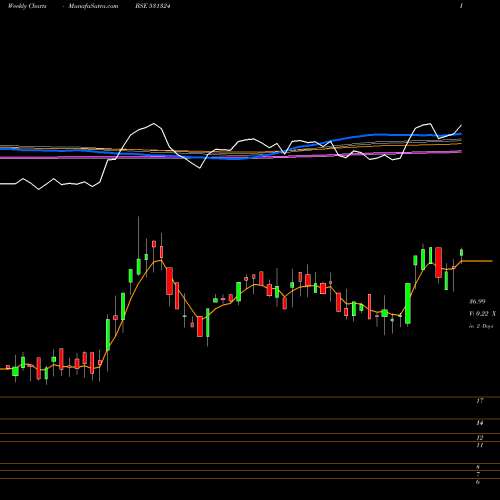This screenshot has height=500, width=500.
Task: Click the price level label 7
Action: (x=478, y=474)
